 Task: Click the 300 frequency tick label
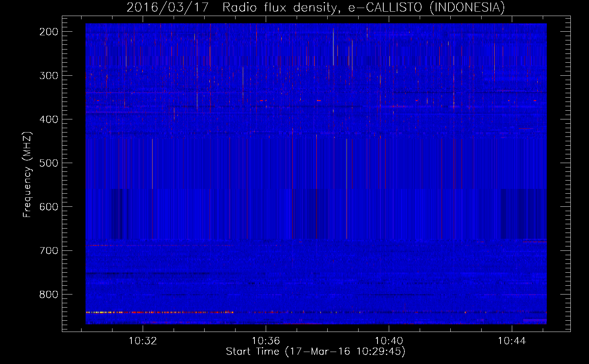pos(49,76)
